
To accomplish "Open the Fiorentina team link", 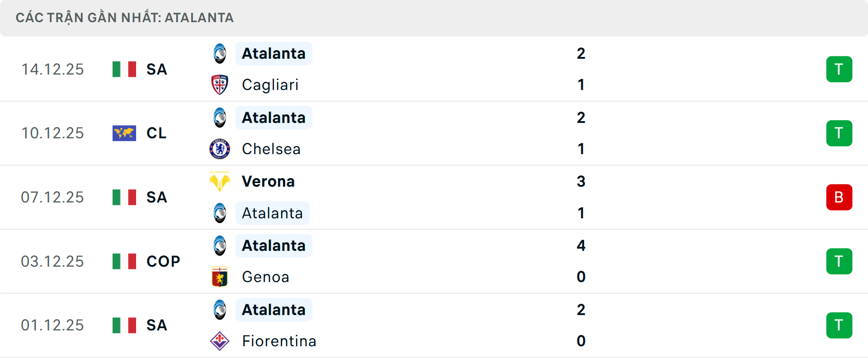I will coord(279,341).
